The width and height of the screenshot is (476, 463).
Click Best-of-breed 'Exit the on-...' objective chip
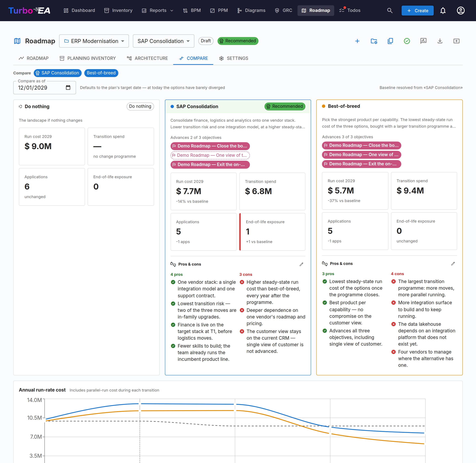pyautogui.click(x=361, y=164)
